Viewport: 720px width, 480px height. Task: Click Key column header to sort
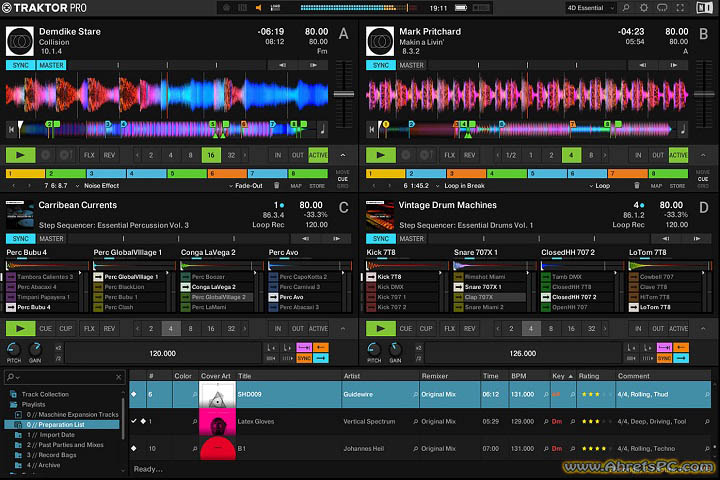562,376
